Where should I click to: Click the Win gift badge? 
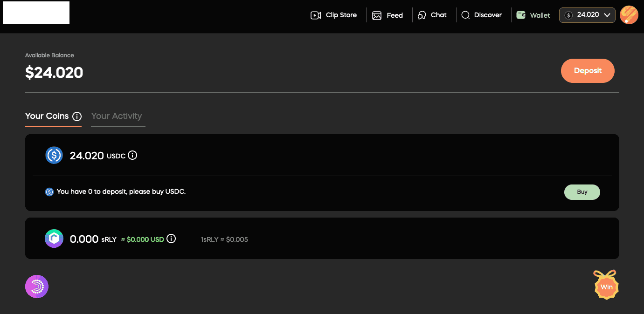pyautogui.click(x=606, y=285)
